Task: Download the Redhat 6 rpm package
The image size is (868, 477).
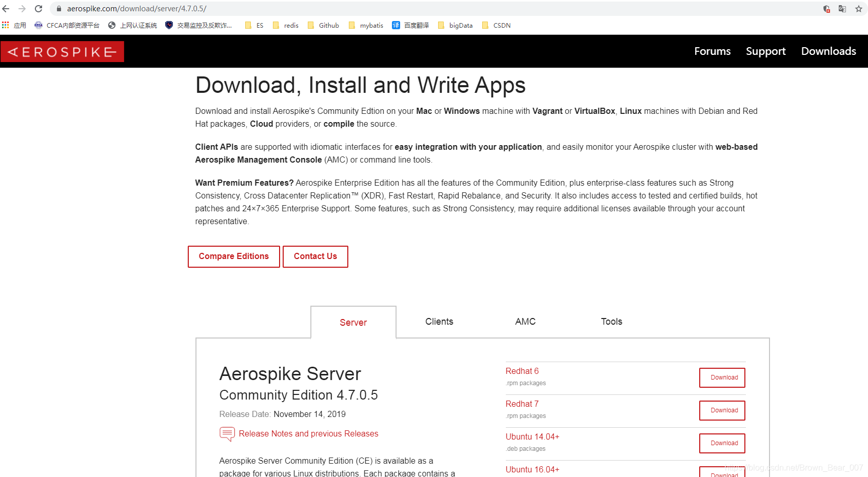Action: point(722,377)
